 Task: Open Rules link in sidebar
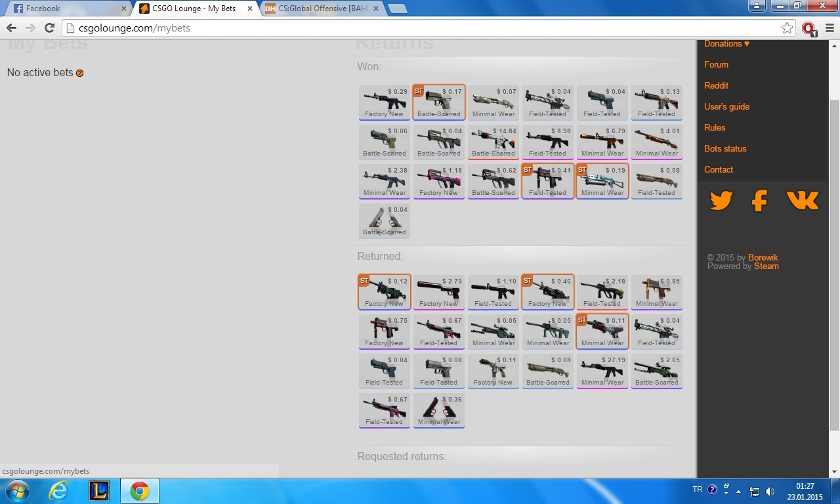tap(715, 127)
